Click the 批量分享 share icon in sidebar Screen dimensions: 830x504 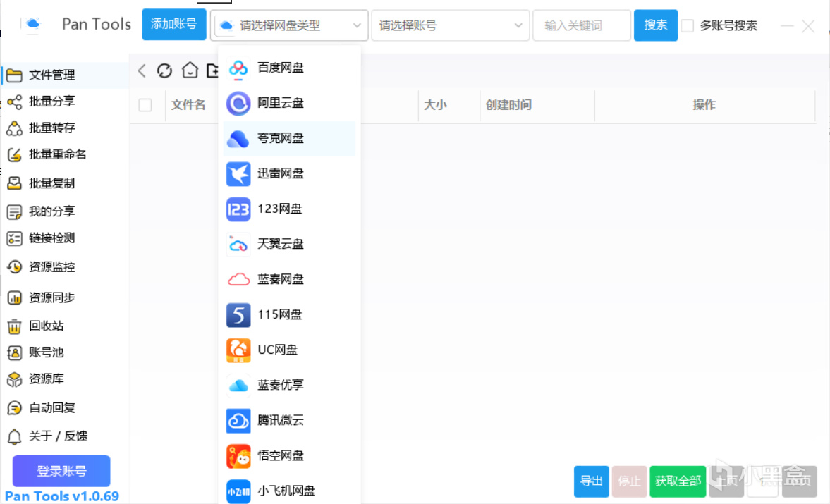coord(14,102)
